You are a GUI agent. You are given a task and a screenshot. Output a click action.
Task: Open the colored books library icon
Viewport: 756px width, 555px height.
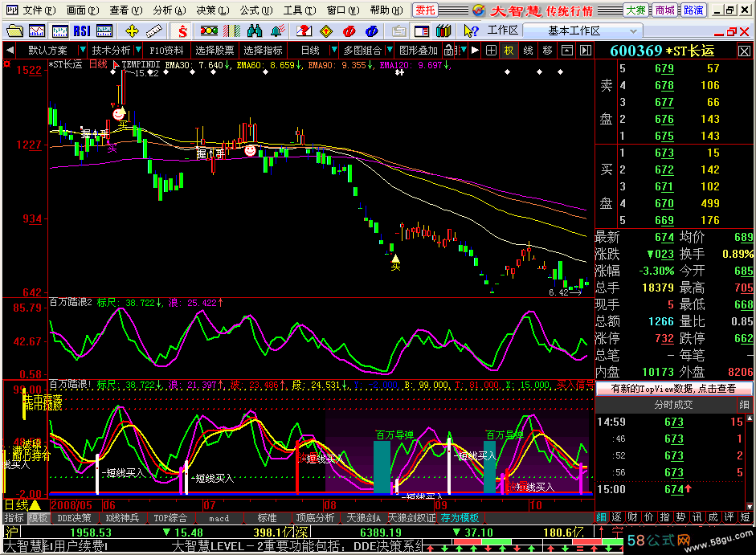443,31
